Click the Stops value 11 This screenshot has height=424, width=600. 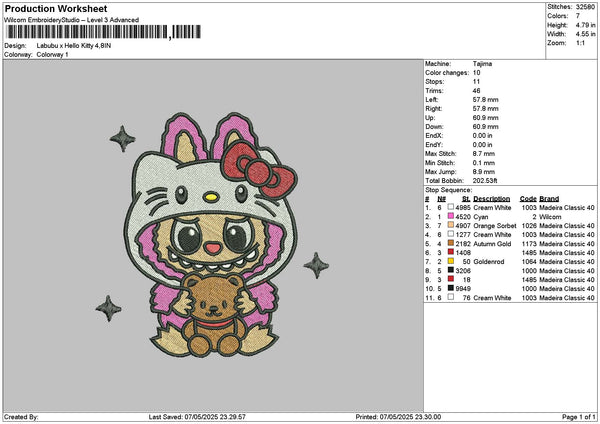coord(476,82)
